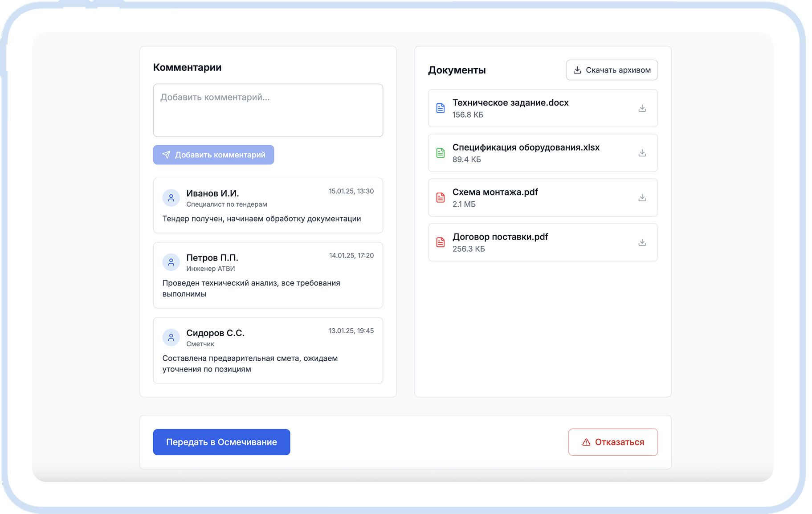Select comment about технический анализ
Viewport: 812px width, 514px height.
(x=251, y=288)
